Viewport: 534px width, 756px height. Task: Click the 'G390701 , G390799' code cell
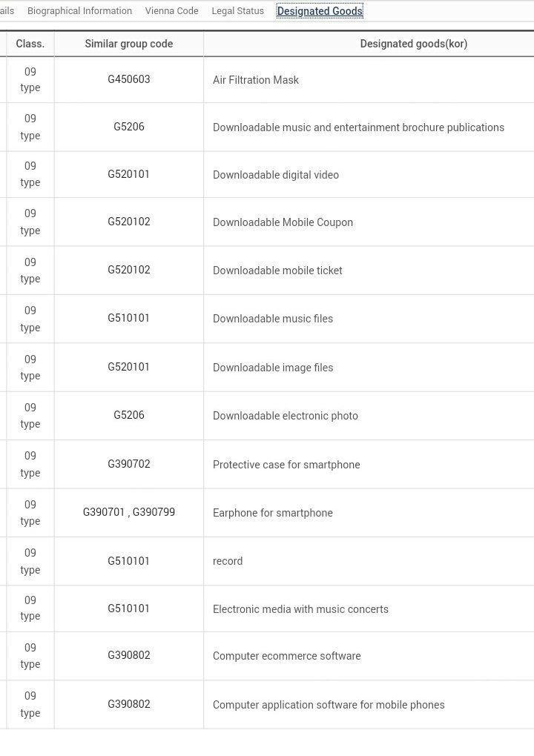click(x=128, y=512)
